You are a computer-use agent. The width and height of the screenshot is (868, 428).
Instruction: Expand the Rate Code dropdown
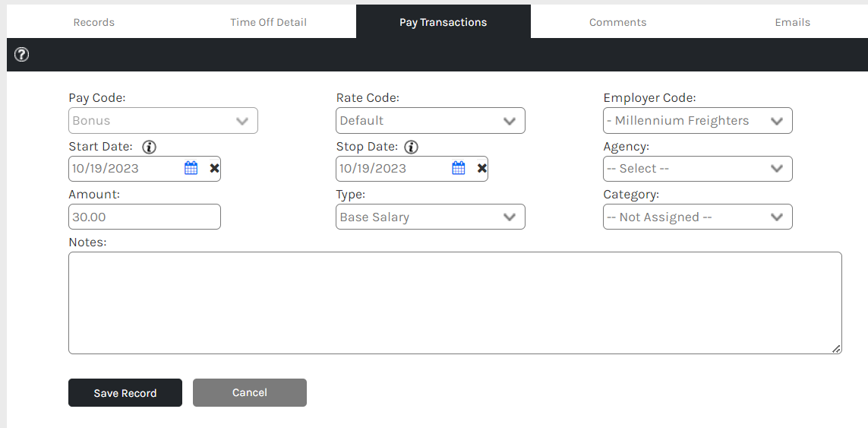click(431, 120)
